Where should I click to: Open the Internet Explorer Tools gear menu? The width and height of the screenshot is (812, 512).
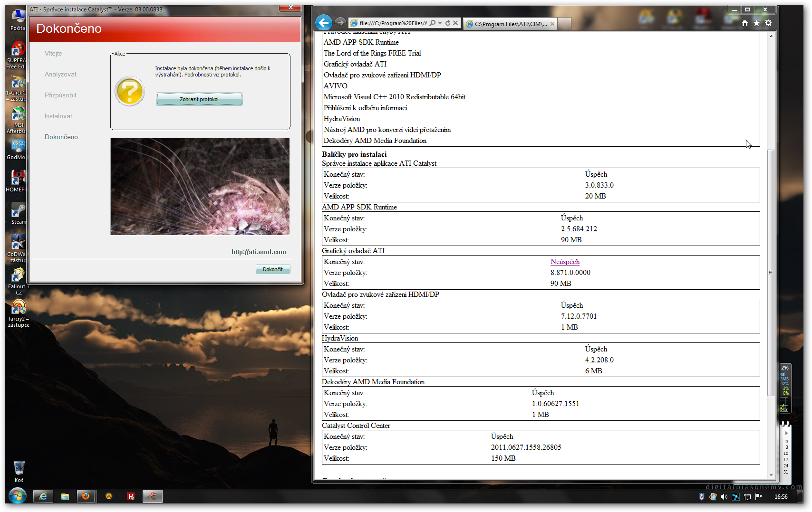click(768, 23)
